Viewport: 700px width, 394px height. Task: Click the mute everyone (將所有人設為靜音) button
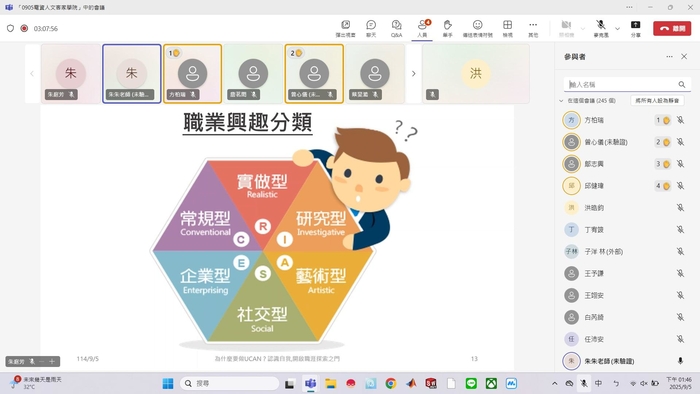pyautogui.click(x=657, y=101)
